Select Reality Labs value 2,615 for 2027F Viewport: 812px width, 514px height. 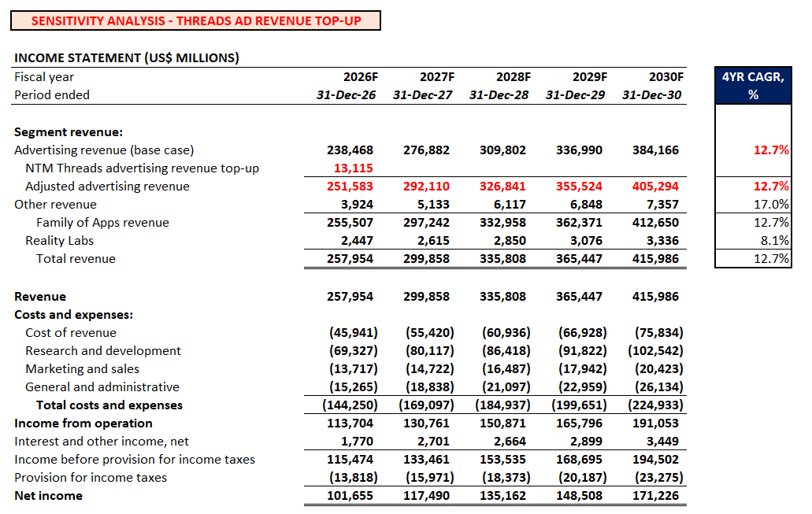click(433, 241)
